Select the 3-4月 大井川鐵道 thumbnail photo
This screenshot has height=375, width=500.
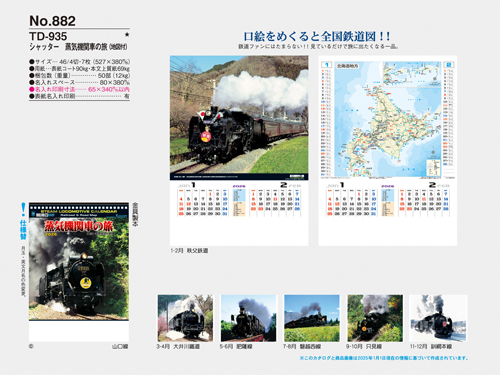click(x=185, y=318)
